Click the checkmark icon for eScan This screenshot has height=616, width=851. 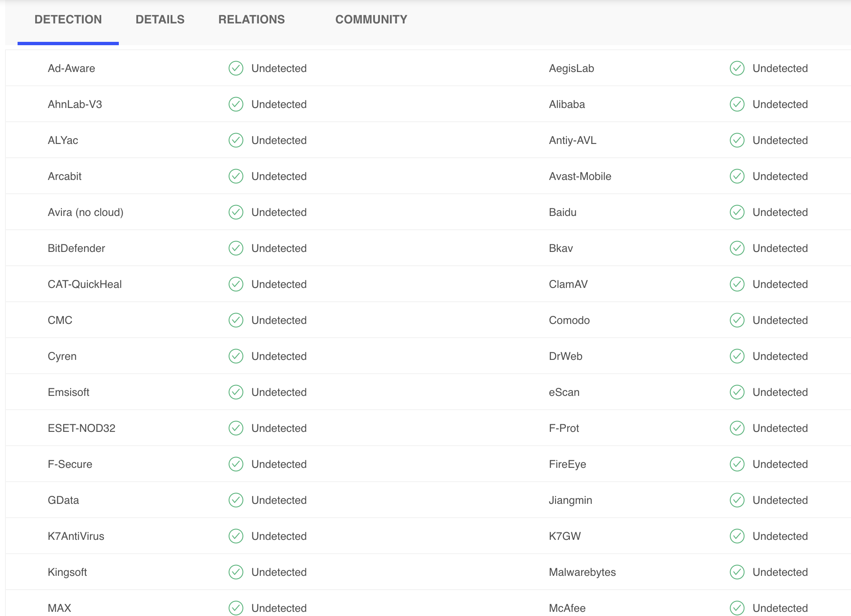737,392
